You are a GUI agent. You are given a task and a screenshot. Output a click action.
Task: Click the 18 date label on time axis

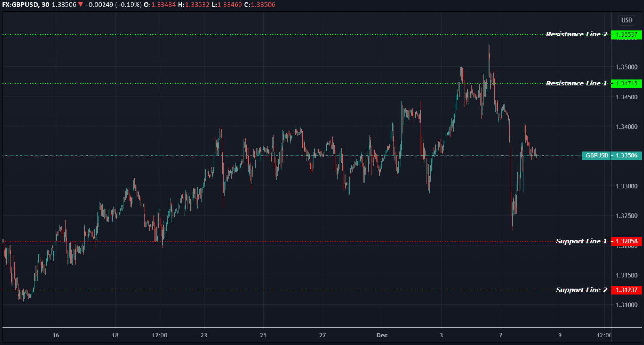(x=115, y=336)
